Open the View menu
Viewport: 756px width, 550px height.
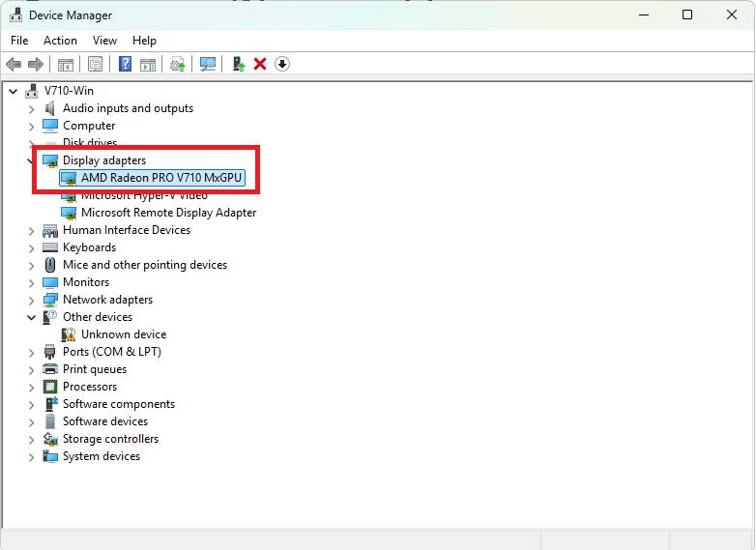pyautogui.click(x=104, y=41)
